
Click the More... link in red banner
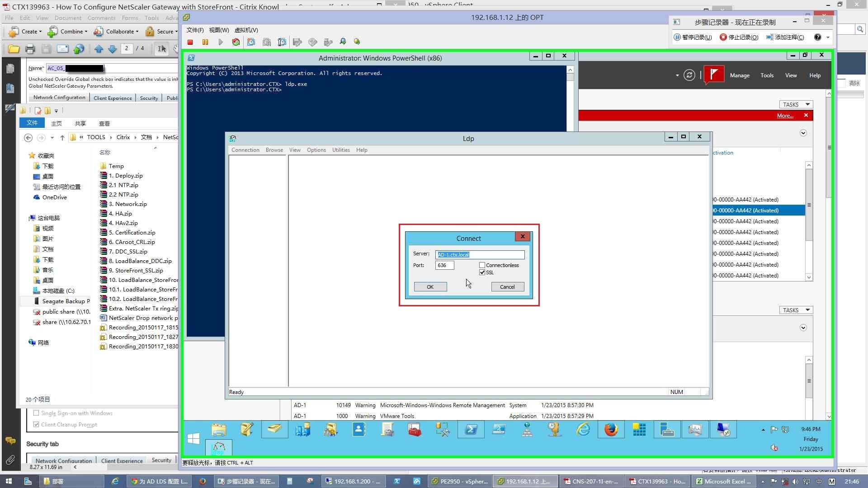785,116
